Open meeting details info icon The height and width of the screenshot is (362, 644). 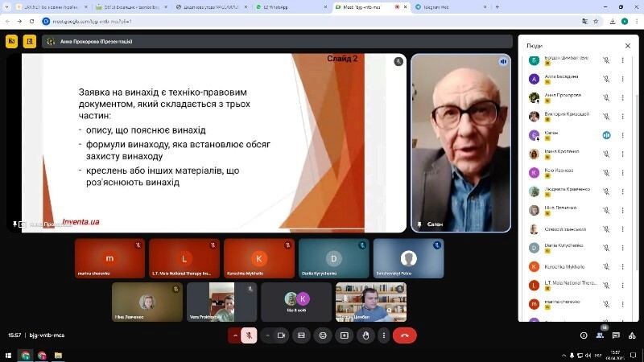(584, 335)
